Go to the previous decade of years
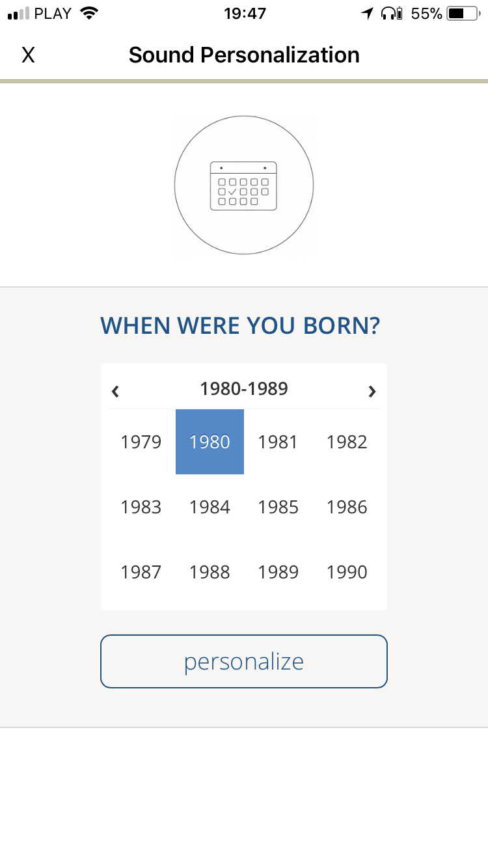The width and height of the screenshot is (488, 868). coord(116,390)
